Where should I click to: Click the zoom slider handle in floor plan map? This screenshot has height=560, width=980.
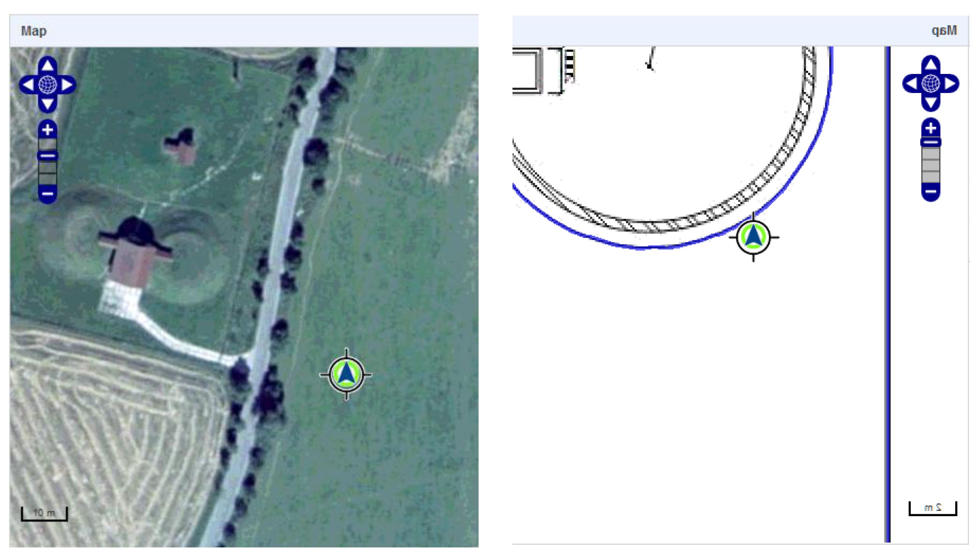930,142
